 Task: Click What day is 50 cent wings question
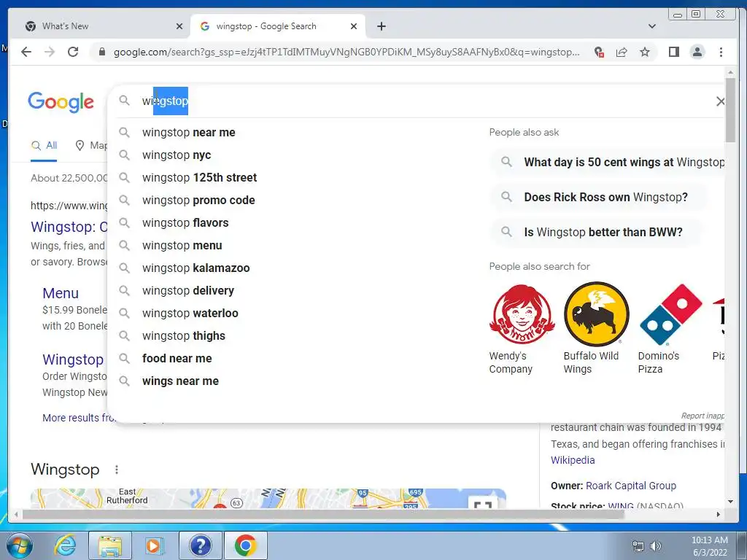[x=609, y=163]
